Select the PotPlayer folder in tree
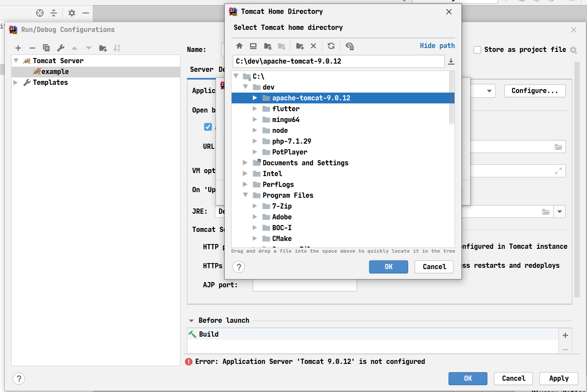Screen dimensions: 587x392 (x=289, y=152)
